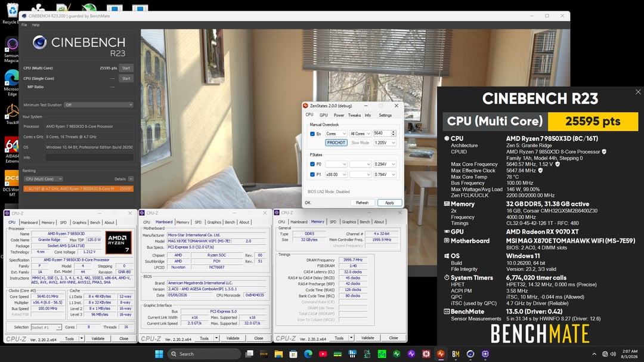Switch to GPU tab in ZenStates
The image size is (644, 362).
pos(324,115)
